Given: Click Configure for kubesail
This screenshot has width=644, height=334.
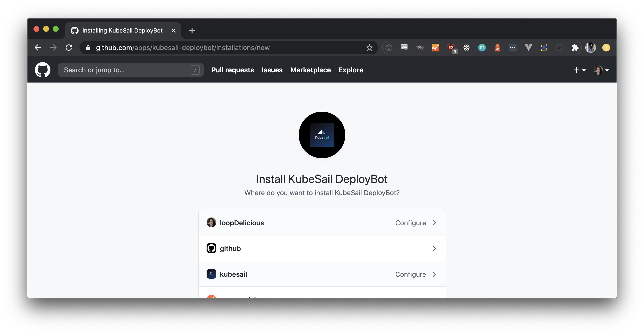Looking at the screenshot, I should [411, 274].
